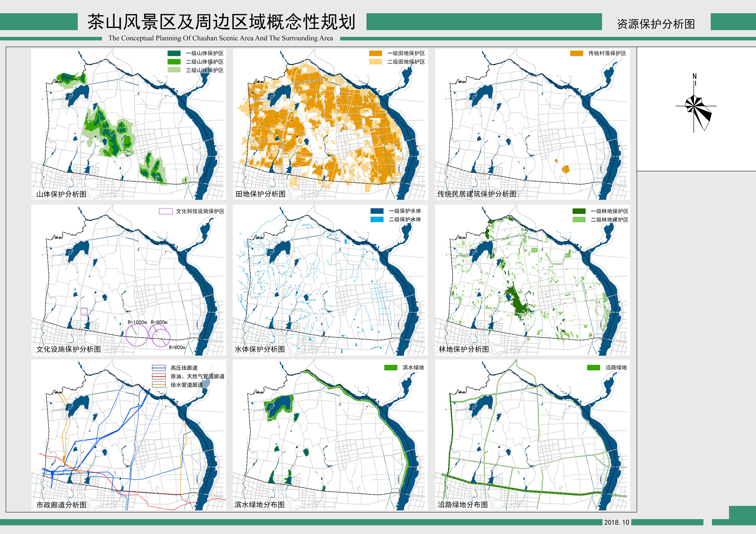
Task: Click the lower R=800m label near the circles
Action: [x=177, y=347]
